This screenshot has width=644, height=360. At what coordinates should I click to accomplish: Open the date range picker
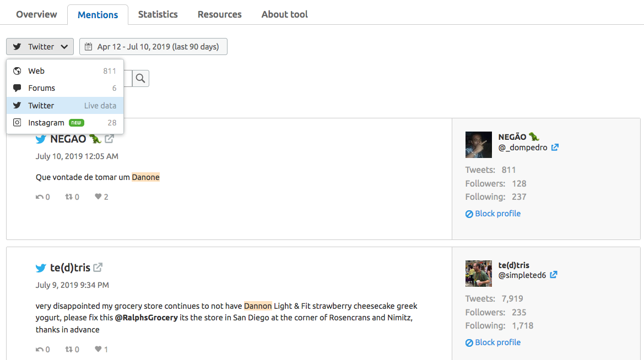(x=153, y=47)
